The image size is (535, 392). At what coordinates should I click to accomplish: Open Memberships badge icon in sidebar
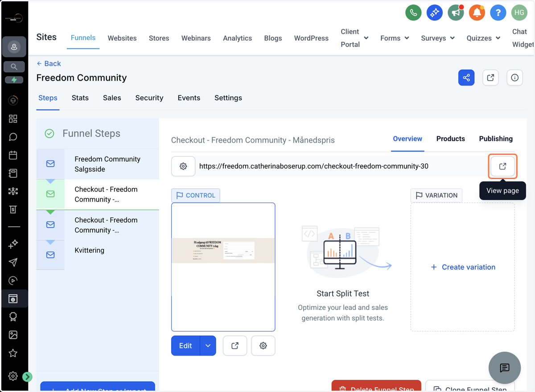click(13, 317)
